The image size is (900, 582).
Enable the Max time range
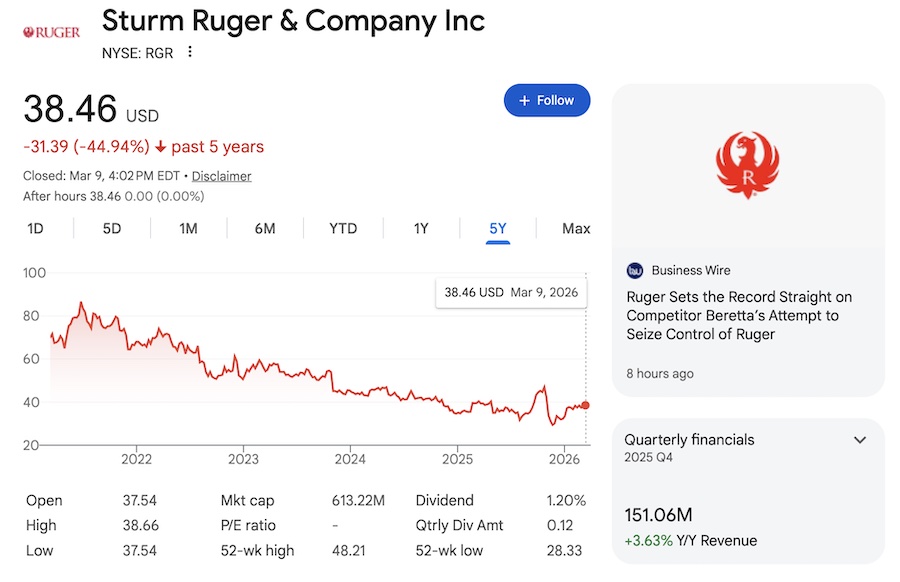pyautogui.click(x=577, y=228)
